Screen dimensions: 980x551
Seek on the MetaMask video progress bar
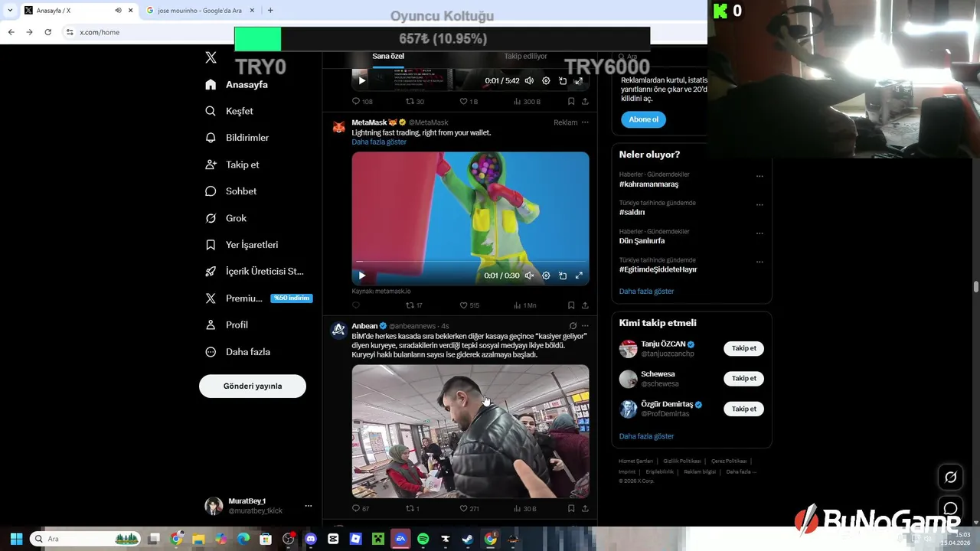(470, 262)
